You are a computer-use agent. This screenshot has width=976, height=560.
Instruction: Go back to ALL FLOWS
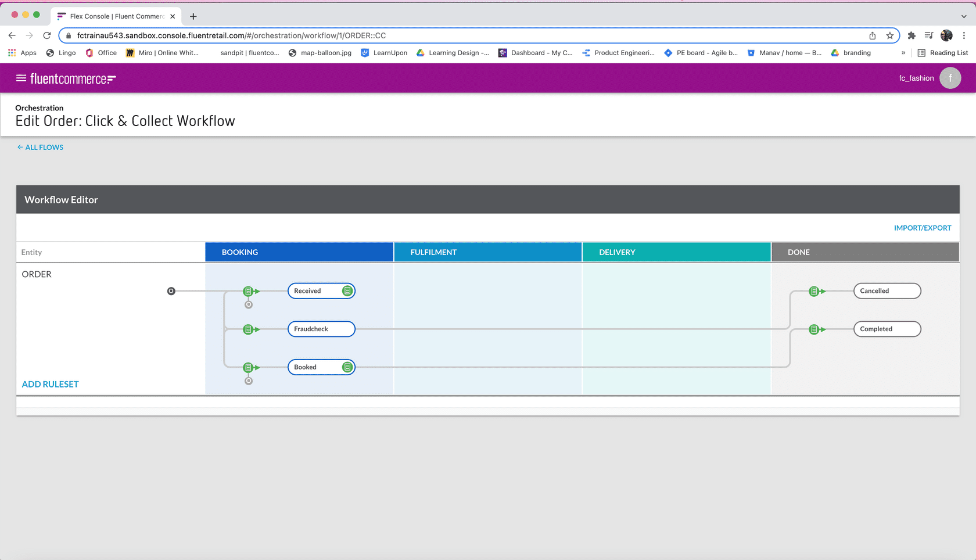pos(40,147)
